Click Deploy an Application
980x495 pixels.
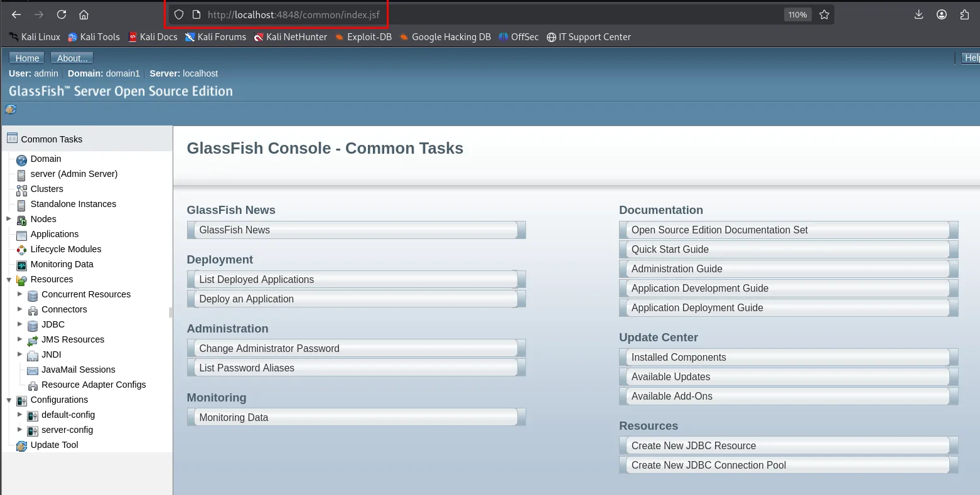[356, 299]
